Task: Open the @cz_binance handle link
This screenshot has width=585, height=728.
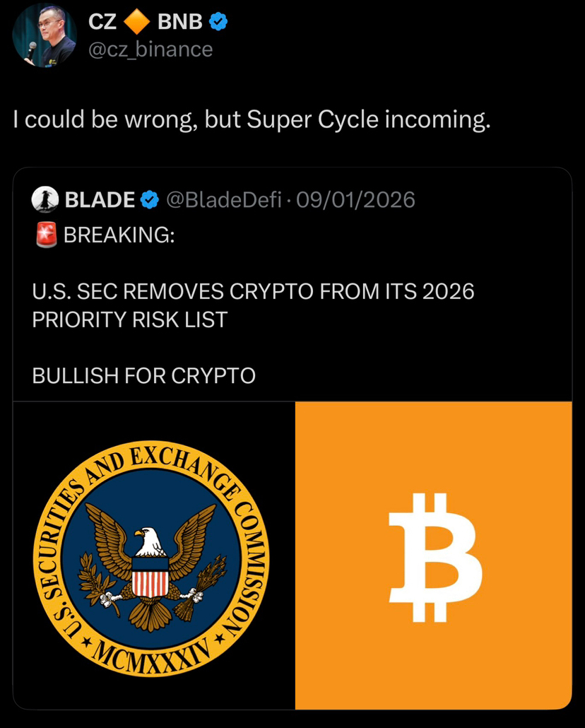Action: point(148,49)
